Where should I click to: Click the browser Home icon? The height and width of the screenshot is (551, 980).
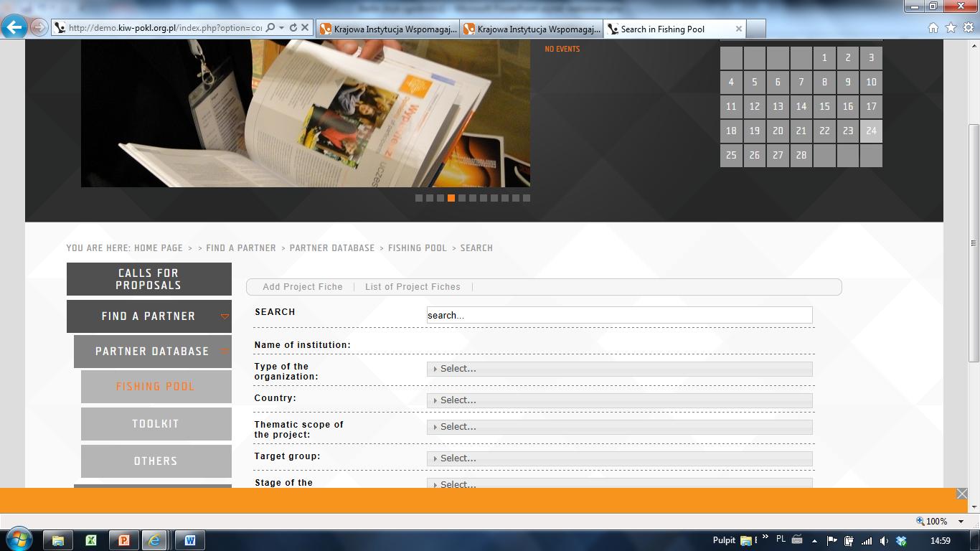[x=933, y=28]
